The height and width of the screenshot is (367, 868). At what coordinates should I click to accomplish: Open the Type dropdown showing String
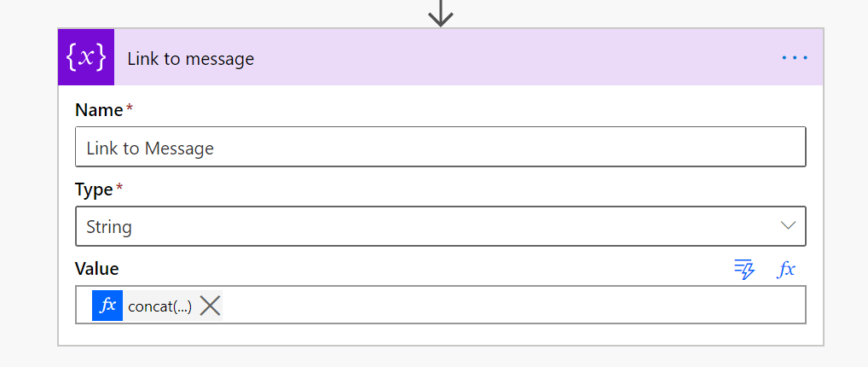(426, 226)
